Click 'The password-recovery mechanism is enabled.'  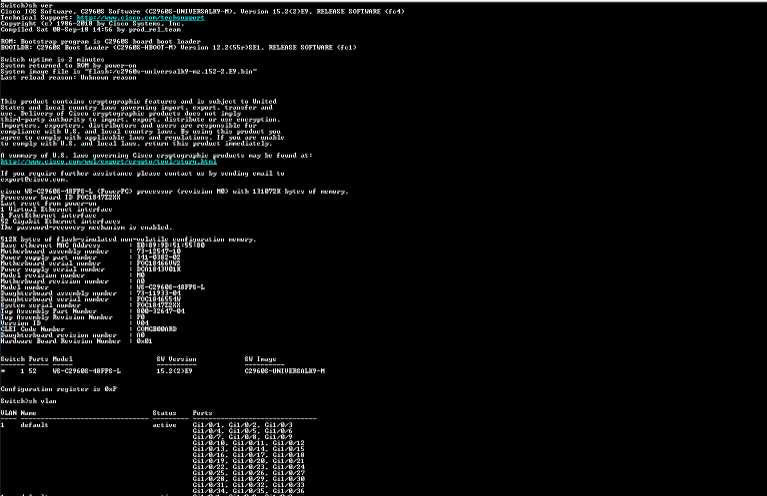coord(87,227)
